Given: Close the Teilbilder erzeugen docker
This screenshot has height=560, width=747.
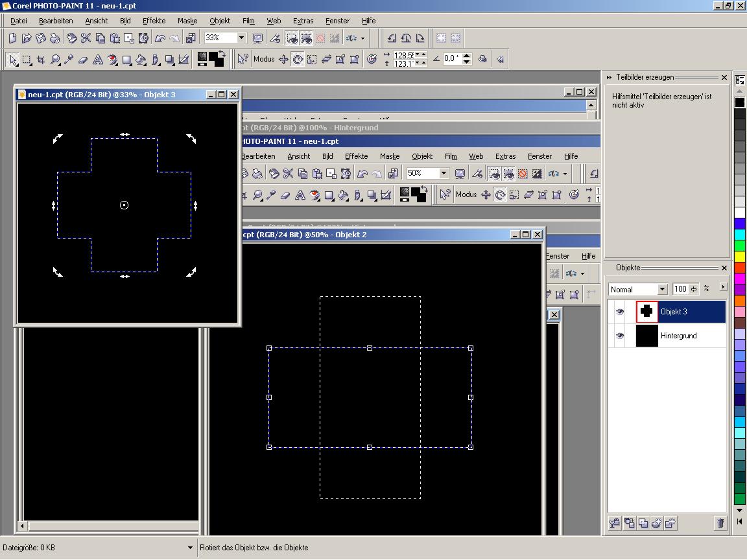Looking at the screenshot, I should (724, 78).
